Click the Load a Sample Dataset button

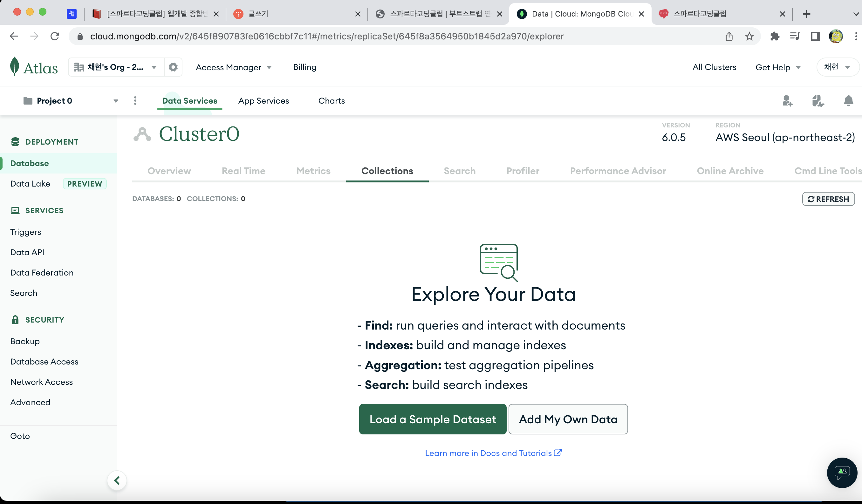[x=433, y=419]
